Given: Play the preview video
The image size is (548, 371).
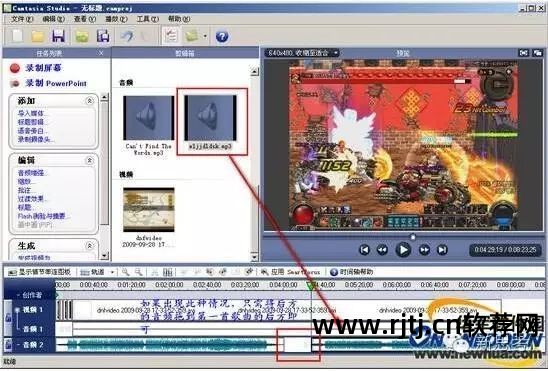Looking at the screenshot, I should coord(403,250).
